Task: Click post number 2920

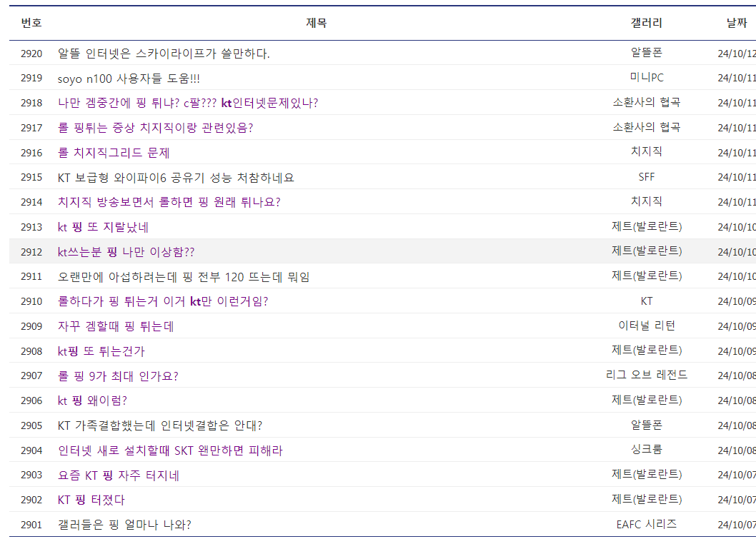Action: pyautogui.click(x=31, y=54)
